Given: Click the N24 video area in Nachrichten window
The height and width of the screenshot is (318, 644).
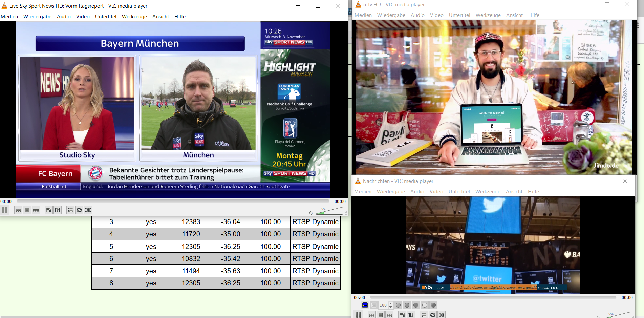Looking at the screenshot, I should pos(493,245).
